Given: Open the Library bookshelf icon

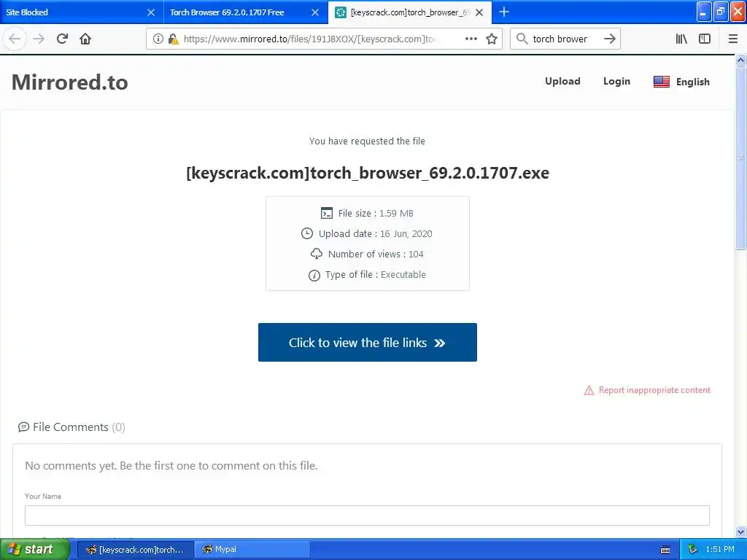Looking at the screenshot, I should (x=682, y=39).
